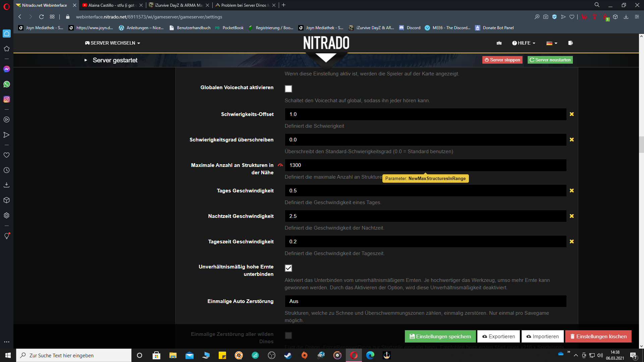Open player icon in Opera sidebar
644x362 pixels.
click(7, 120)
